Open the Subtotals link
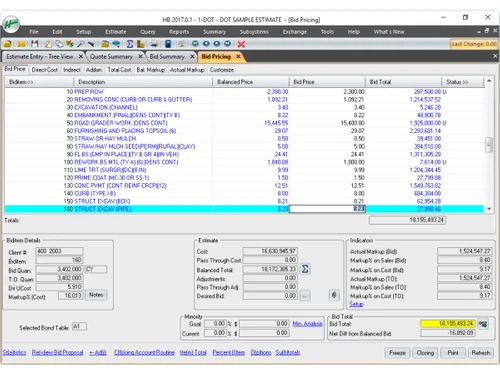 click(288, 353)
